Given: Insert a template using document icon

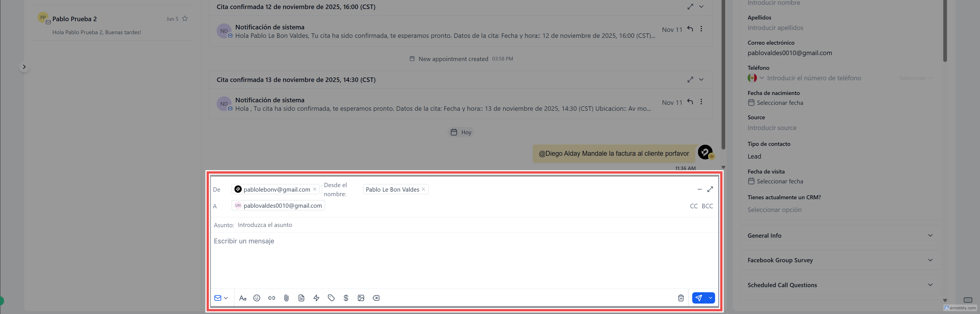Looking at the screenshot, I should pyautogui.click(x=301, y=298).
